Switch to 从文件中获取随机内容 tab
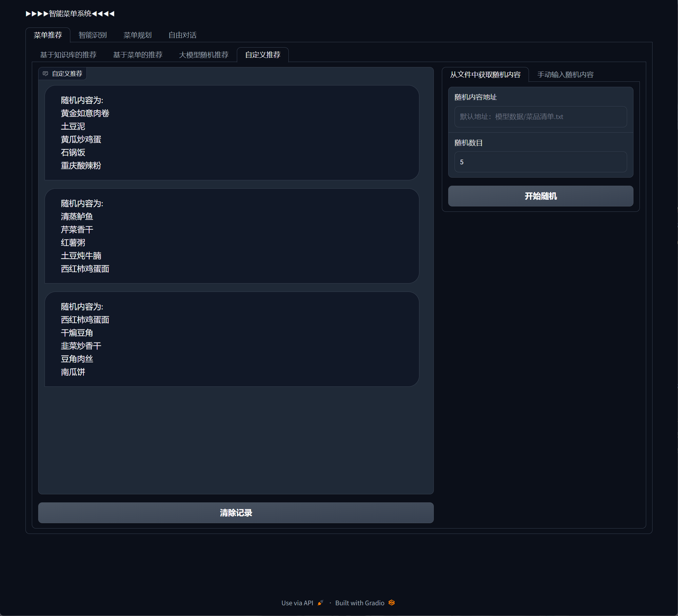678x616 pixels. click(x=485, y=75)
